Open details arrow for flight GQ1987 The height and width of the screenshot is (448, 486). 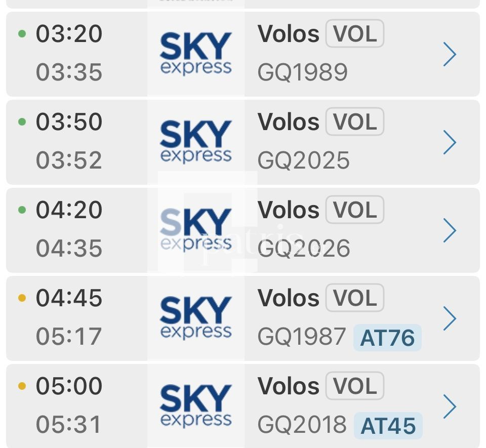pos(450,318)
